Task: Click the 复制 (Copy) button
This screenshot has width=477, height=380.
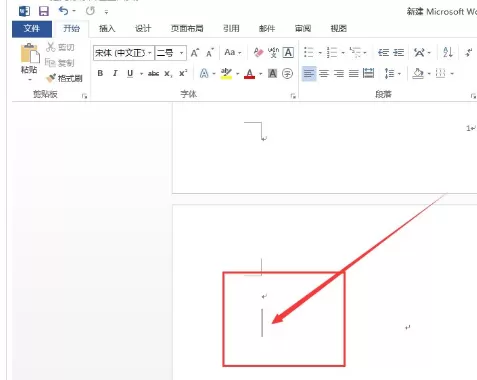Action: pos(60,63)
